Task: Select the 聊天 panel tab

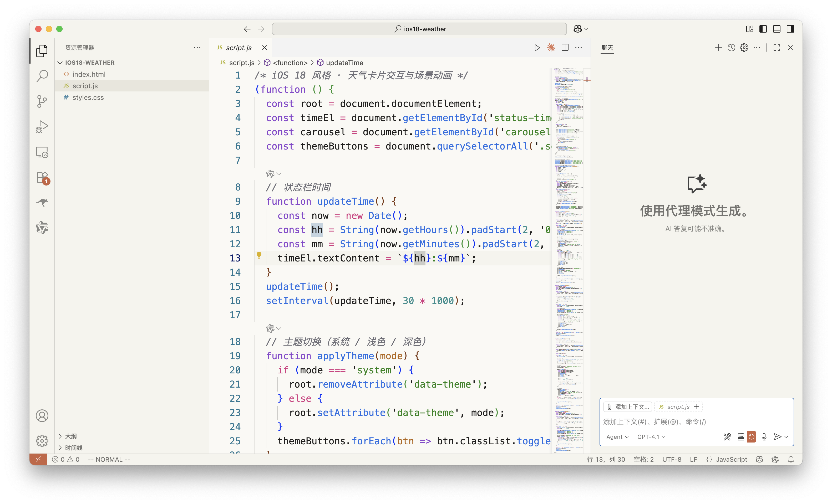Action: pos(607,48)
